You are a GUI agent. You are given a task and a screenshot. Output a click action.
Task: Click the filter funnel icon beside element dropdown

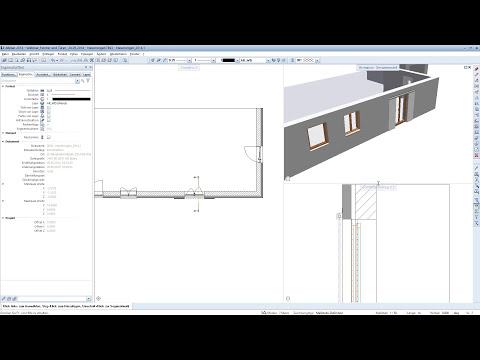88,81
